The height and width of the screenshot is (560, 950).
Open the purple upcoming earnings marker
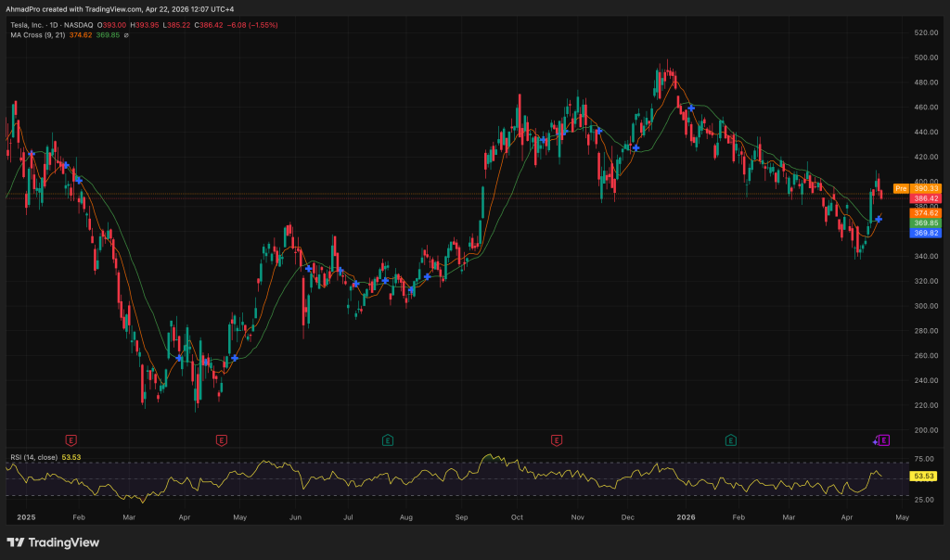[884, 439]
